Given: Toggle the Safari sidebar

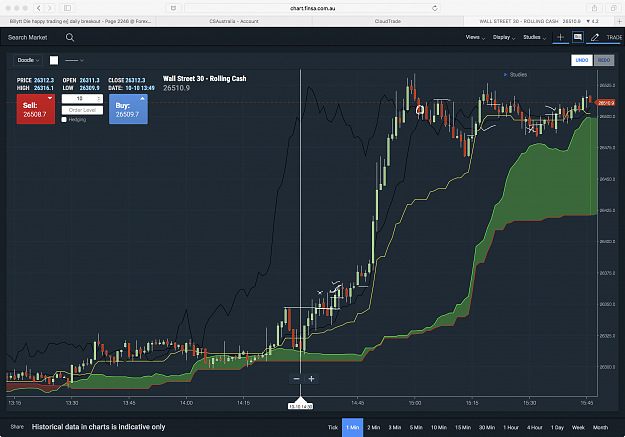Looking at the screenshot, I should 67,8.
